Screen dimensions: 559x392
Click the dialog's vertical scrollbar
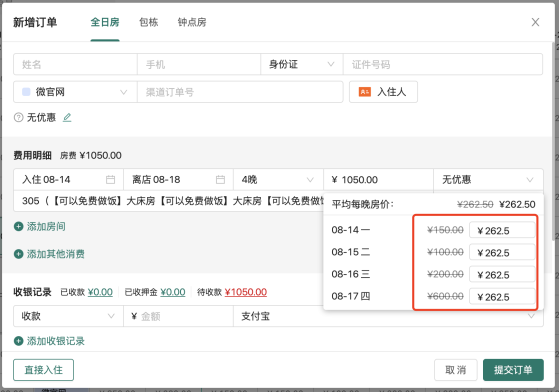(553, 141)
